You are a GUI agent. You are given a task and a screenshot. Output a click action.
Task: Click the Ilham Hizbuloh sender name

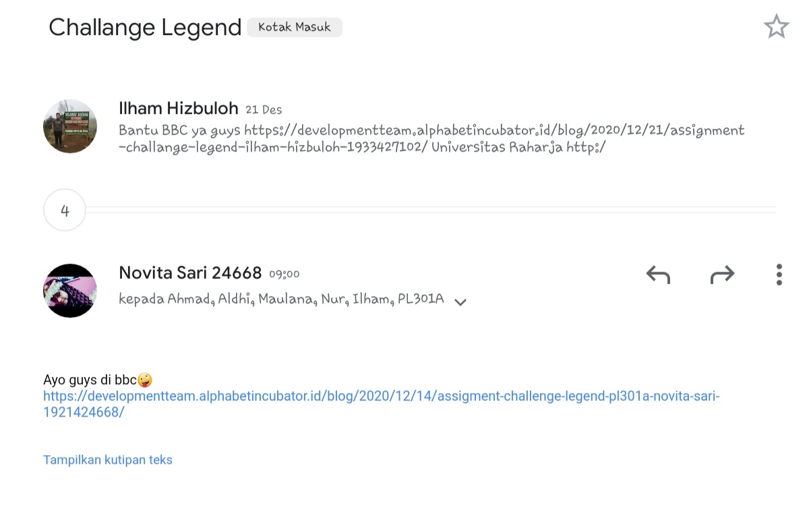179,108
